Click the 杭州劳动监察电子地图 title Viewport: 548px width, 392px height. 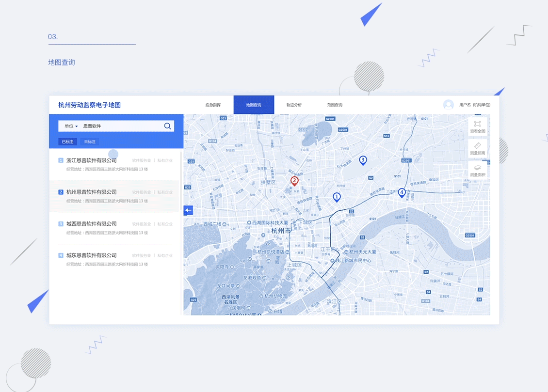[x=89, y=105]
